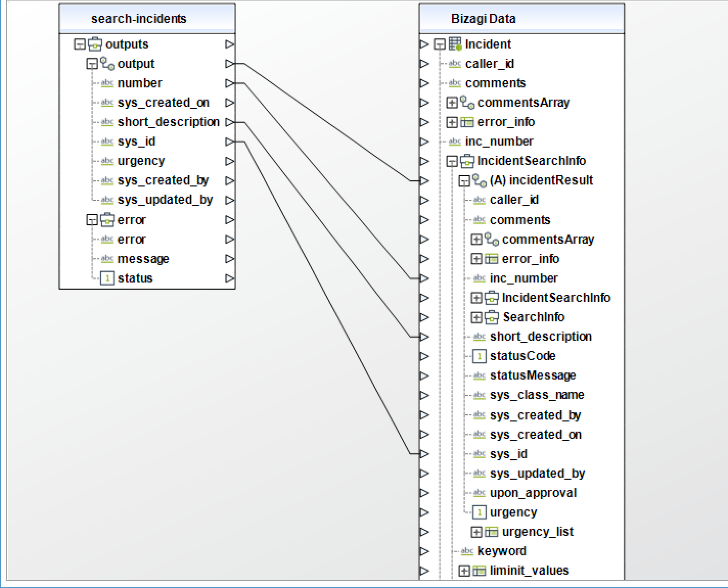
Task: Select sys_updated_by in search-incidents outputs
Action: tap(165, 200)
